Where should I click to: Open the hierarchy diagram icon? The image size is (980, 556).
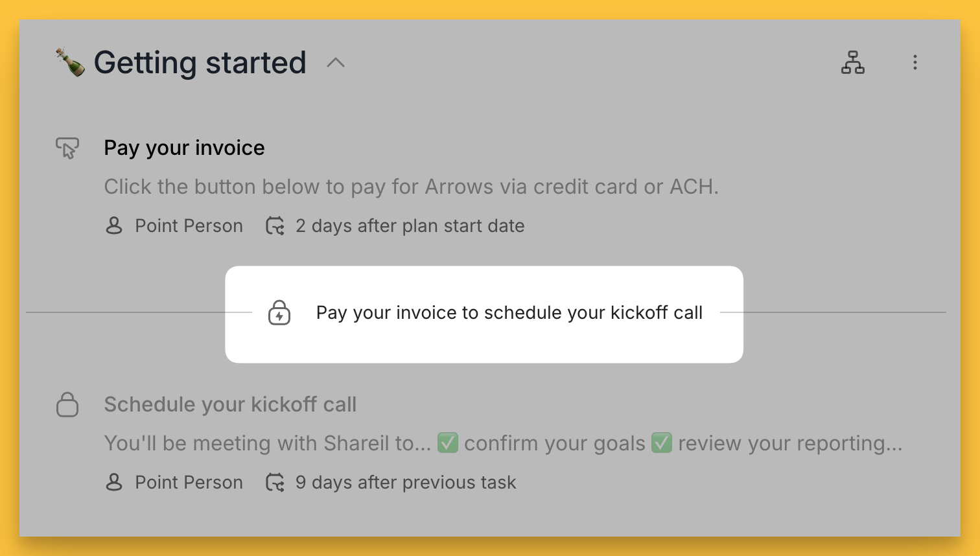pyautogui.click(x=852, y=63)
